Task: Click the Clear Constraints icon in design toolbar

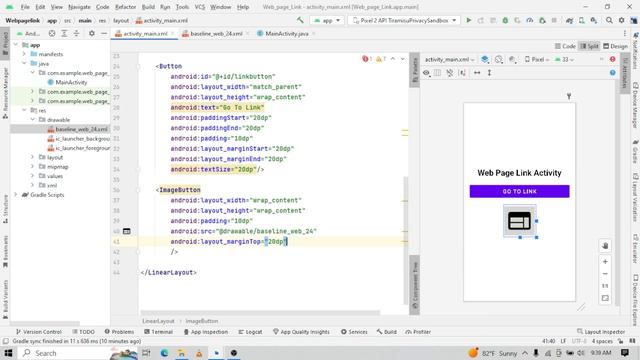Action: pos(449,73)
